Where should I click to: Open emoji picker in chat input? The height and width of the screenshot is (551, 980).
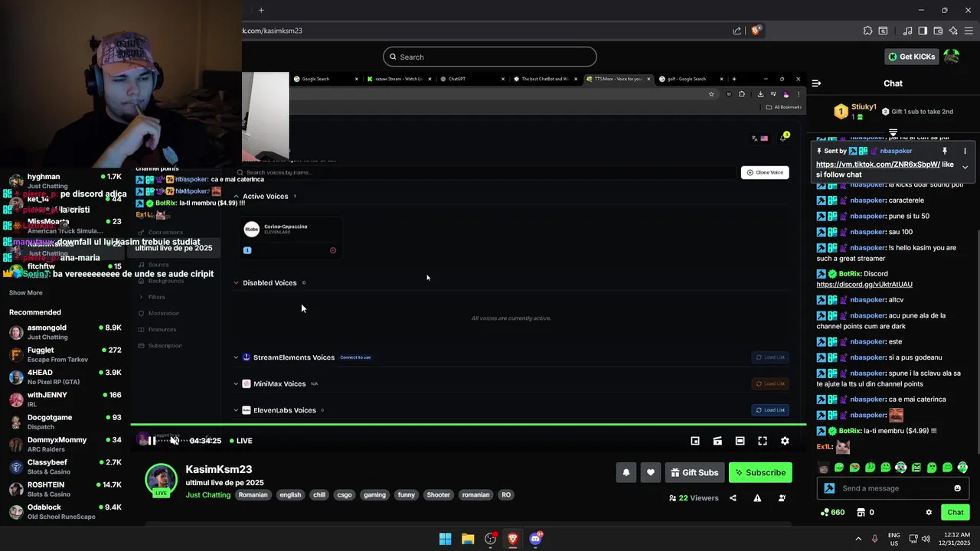pos(957,488)
